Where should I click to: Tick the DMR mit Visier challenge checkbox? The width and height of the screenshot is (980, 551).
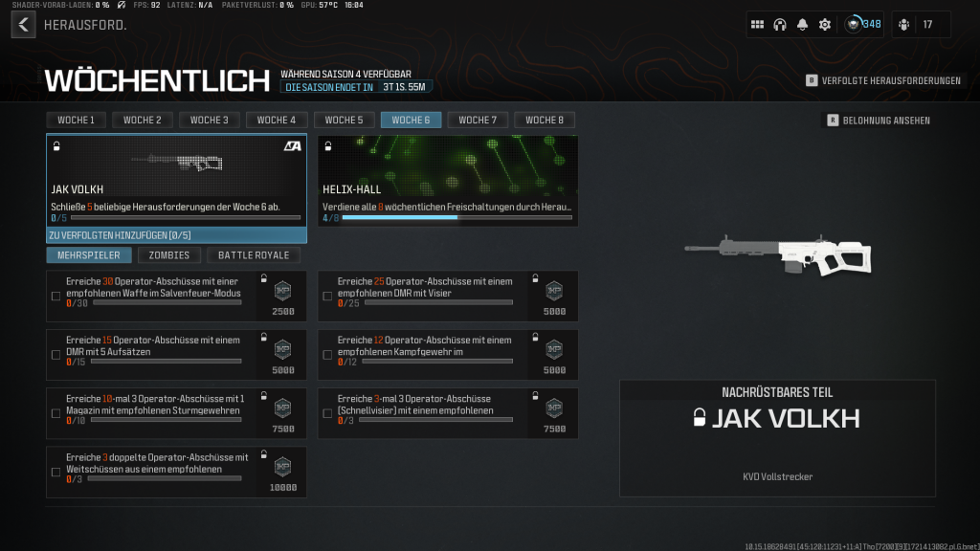[327, 297]
